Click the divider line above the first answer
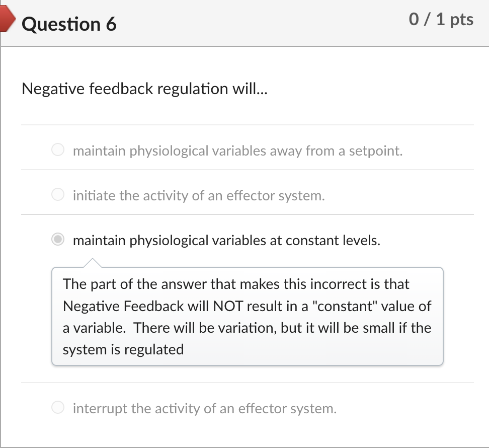The width and height of the screenshot is (489, 448). [247, 125]
